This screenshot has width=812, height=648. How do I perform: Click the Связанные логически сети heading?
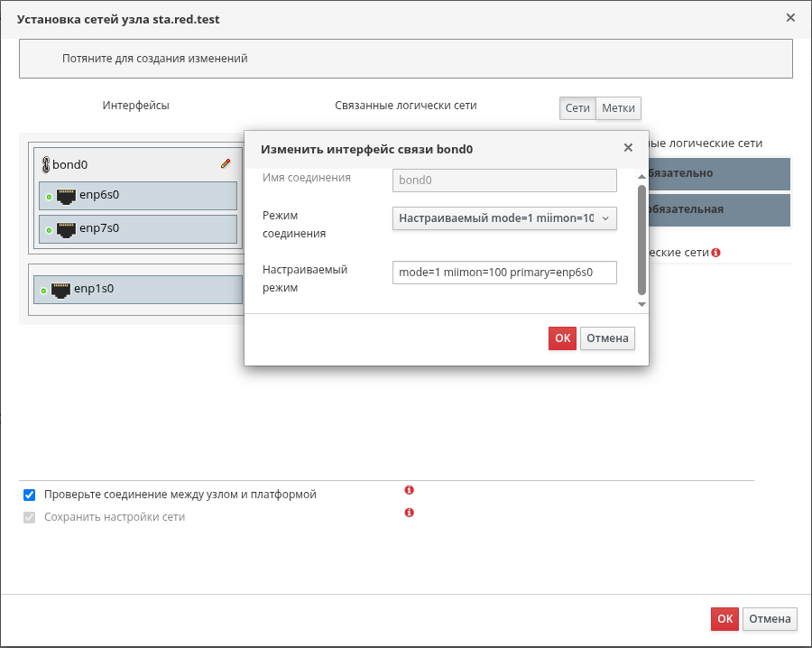(x=405, y=106)
